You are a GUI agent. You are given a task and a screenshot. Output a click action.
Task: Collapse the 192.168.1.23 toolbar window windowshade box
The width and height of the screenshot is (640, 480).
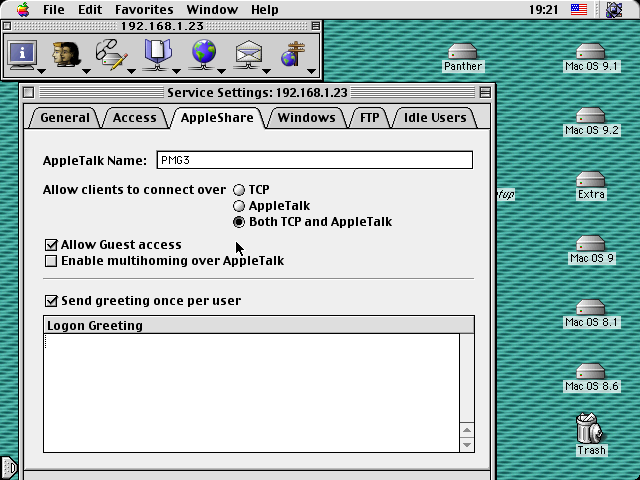tap(316, 26)
